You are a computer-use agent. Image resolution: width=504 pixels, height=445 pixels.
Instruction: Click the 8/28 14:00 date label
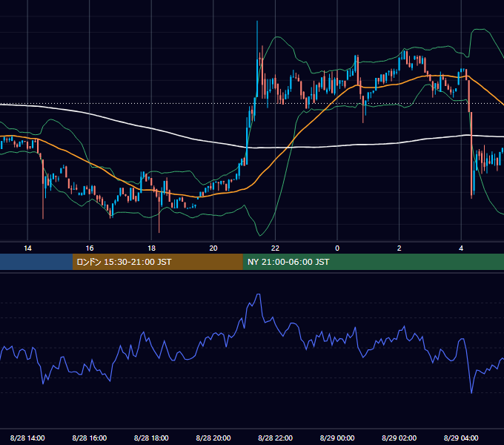point(27,438)
